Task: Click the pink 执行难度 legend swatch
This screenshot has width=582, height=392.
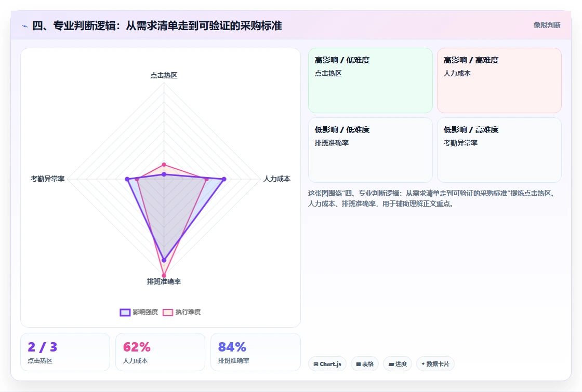Action: pyautogui.click(x=168, y=312)
